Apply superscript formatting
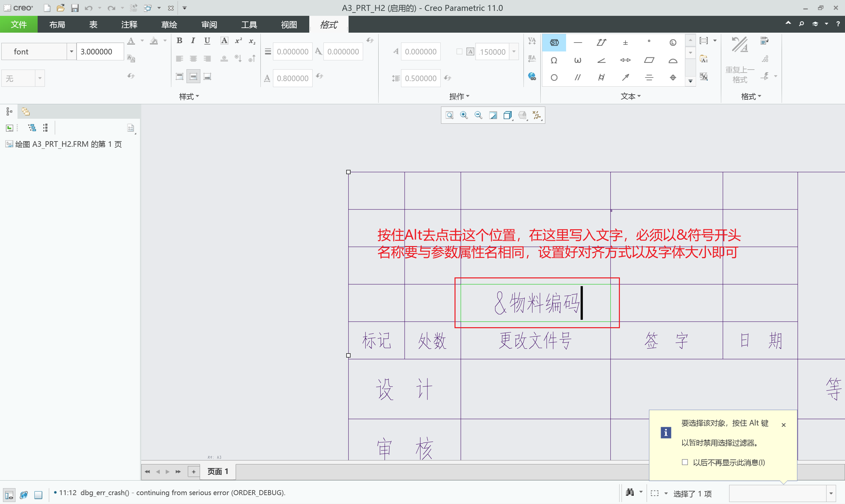This screenshot has width=845, height=504. click(239, 41)
